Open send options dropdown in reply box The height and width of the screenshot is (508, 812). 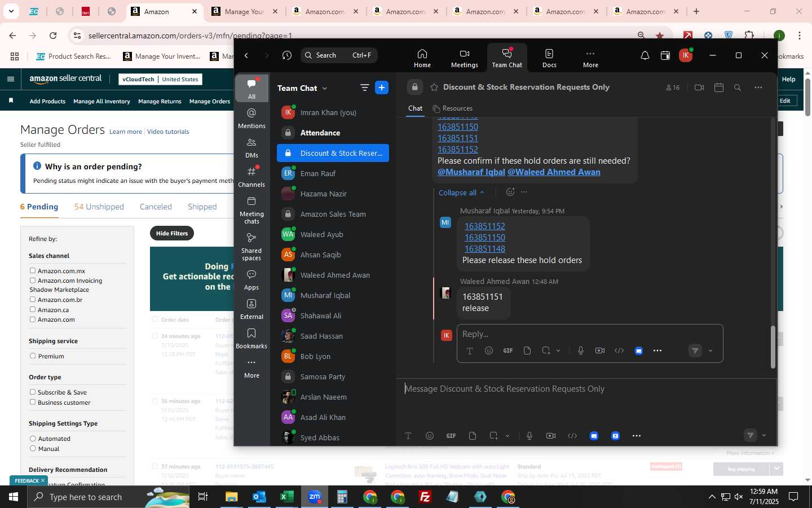point(710,351)
